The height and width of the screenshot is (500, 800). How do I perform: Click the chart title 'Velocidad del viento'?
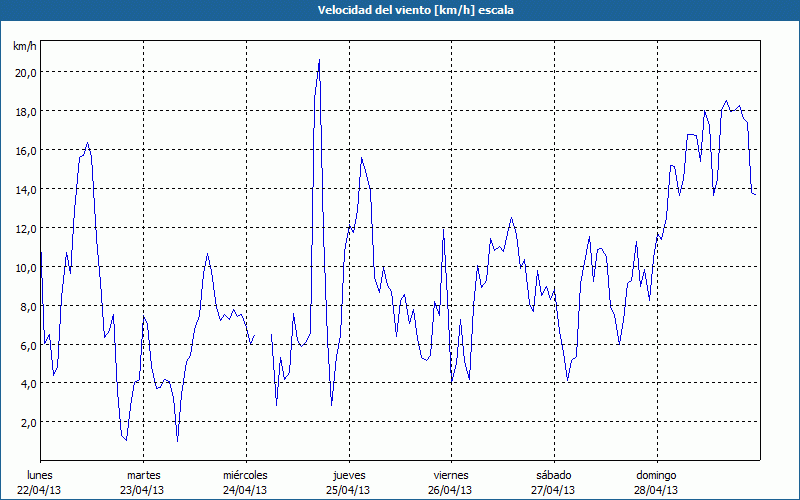(x=400, y=10)
